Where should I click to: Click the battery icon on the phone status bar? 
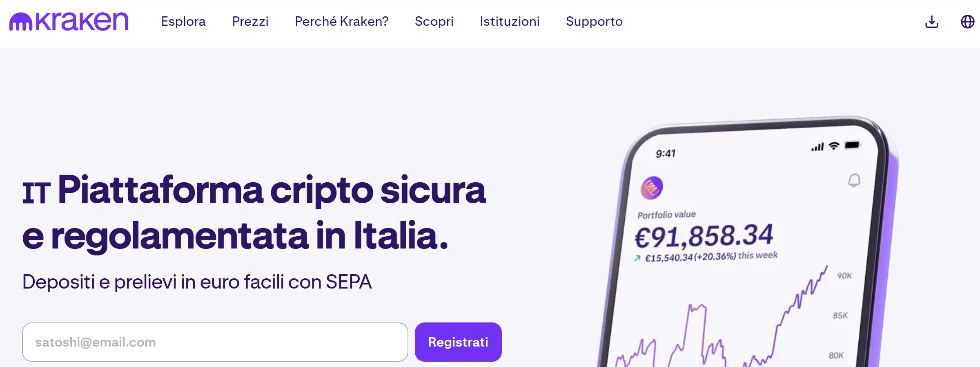(852, 144)
